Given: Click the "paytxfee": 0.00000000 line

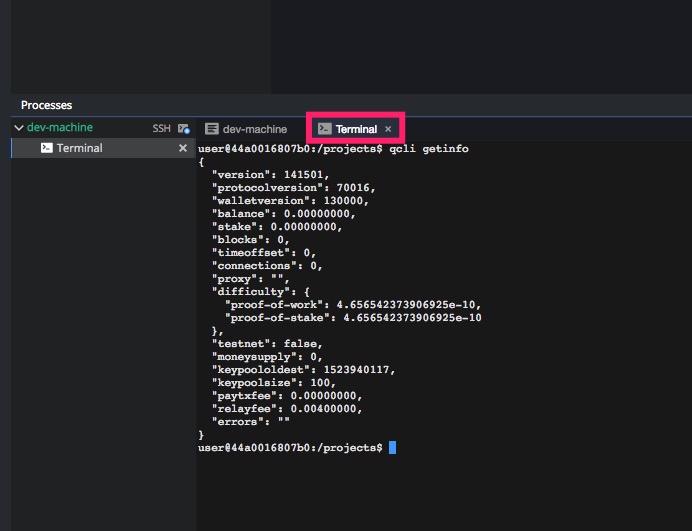Looking at the screenshot, I should (x=287, y=395).
